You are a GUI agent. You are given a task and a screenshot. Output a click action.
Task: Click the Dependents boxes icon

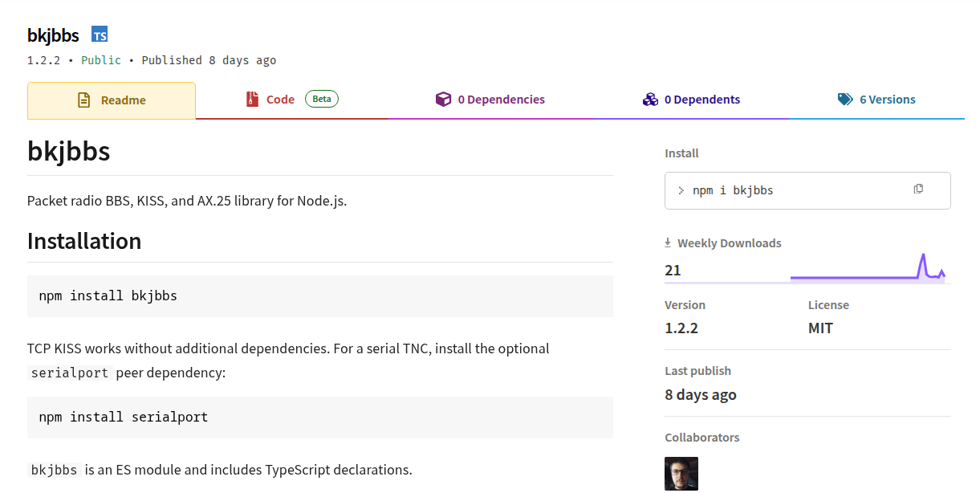point(650,100)
